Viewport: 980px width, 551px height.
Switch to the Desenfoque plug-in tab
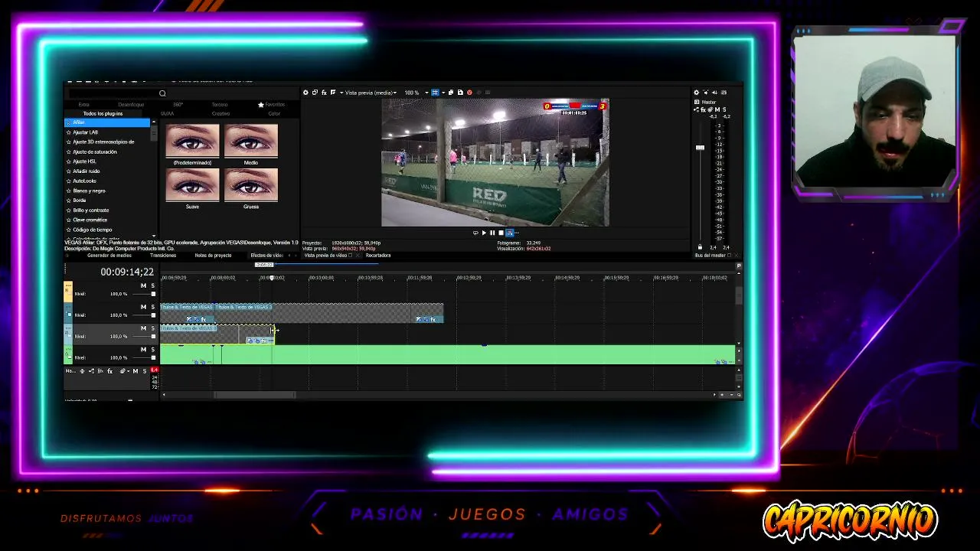tap(131, 104)
